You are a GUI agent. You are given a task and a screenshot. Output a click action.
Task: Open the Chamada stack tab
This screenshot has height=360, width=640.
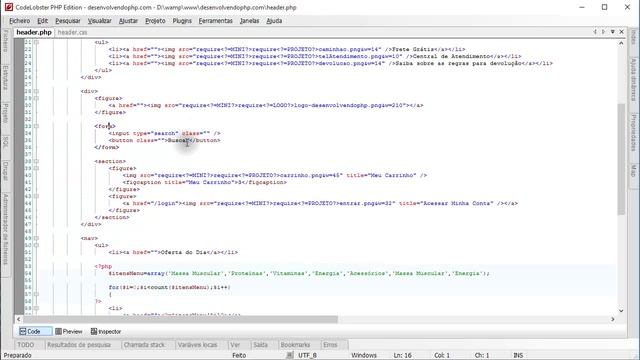click(x=144, y=345)
